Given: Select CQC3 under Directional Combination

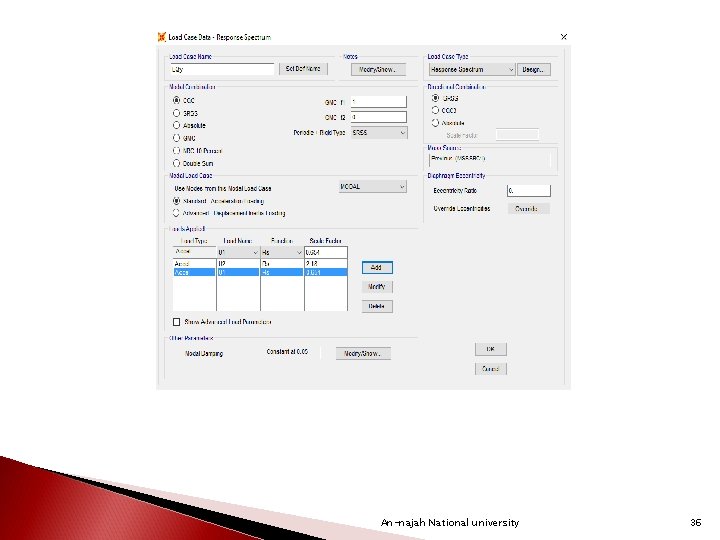Looking at the screenshot, I should [x=435, y=110].
